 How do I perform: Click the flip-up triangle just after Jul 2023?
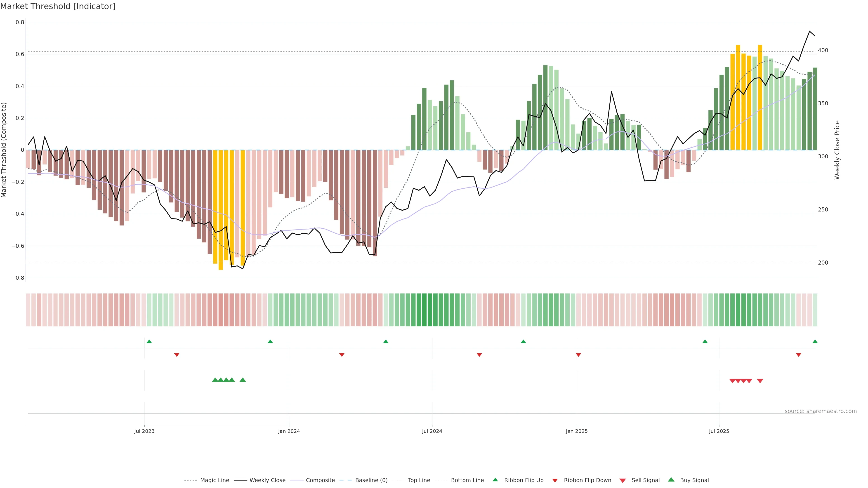(149, 342)
